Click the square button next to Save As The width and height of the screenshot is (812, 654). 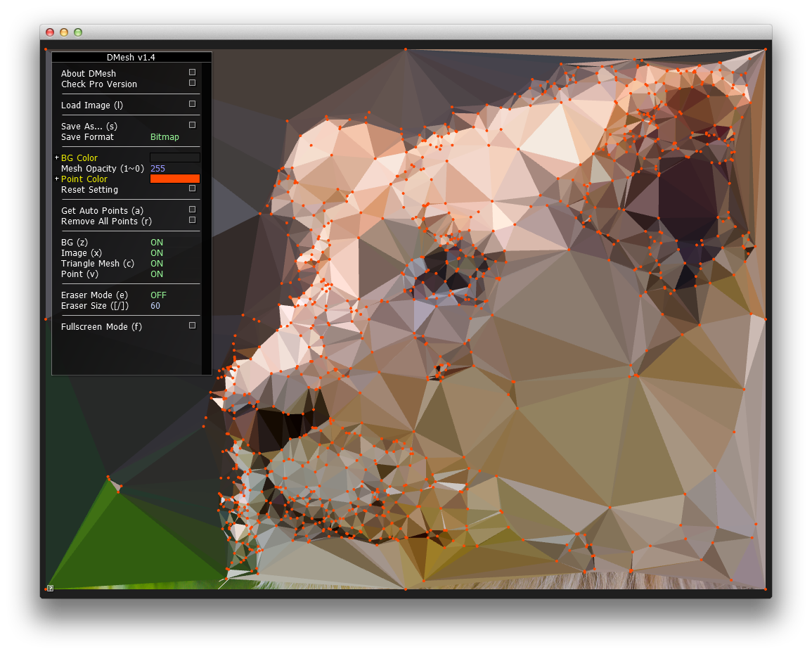pyautogui.click(x=192, y=125)
